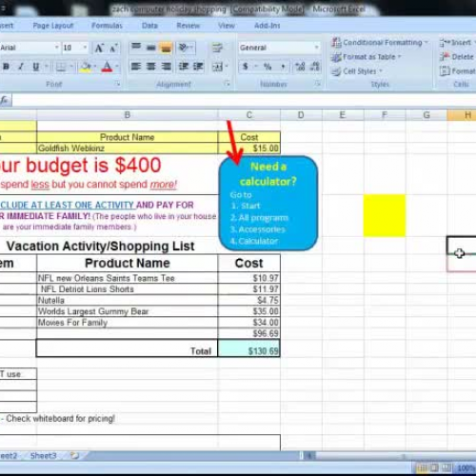476x476 pixels.
Task: Click the Decrease Indent icon
Action: (x=184, y=67)
